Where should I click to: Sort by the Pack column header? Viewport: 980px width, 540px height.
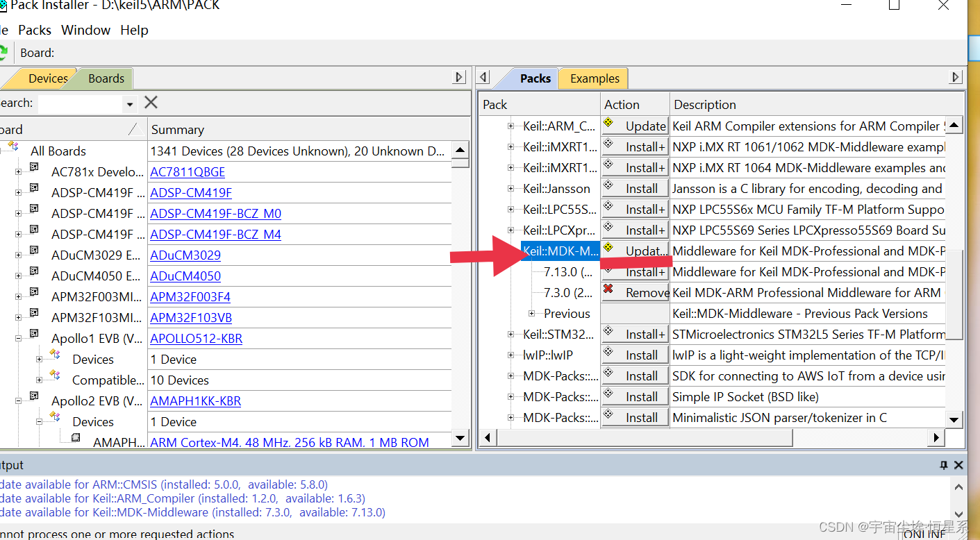pyautogui.click(x=540, y=105)
